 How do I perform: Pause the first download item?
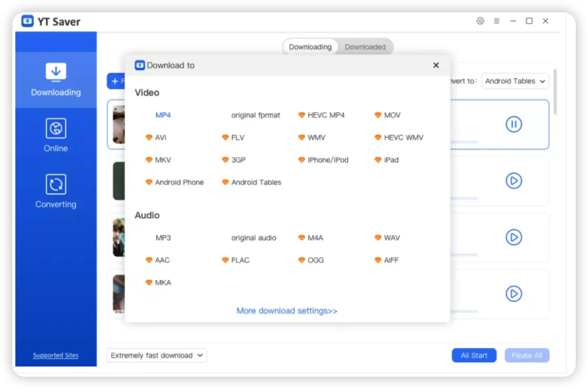pyautogui.click(x=513, y=124)
